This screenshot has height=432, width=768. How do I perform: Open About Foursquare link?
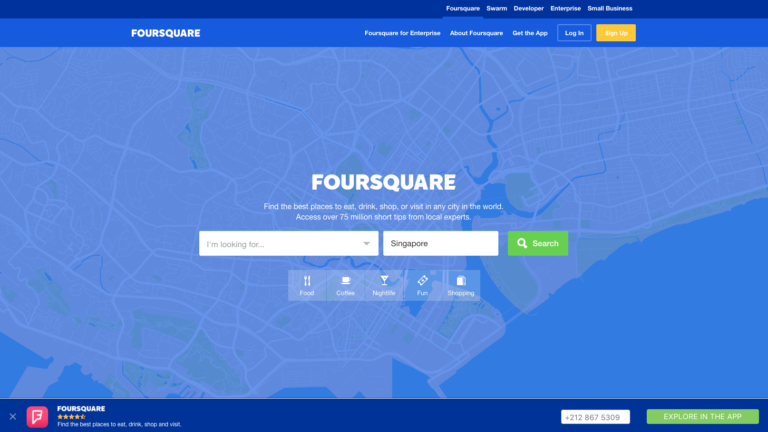[477, 33]
